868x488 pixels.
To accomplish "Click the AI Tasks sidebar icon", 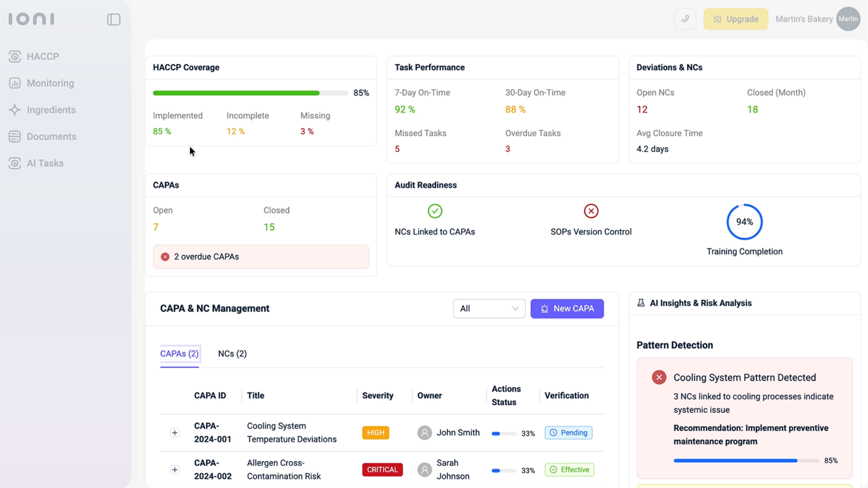I will (14, 163).
